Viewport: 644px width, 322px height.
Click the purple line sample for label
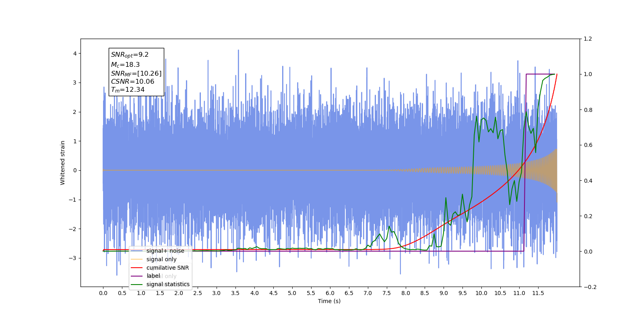[137, 276]
